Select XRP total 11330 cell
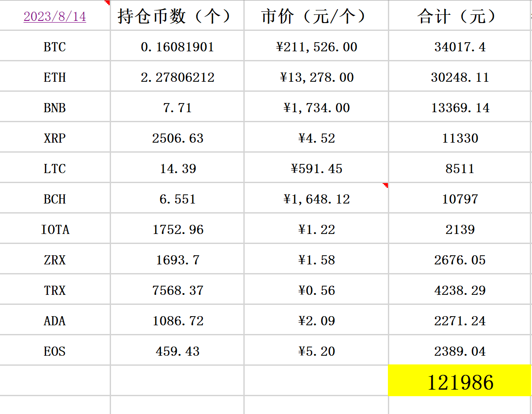The width and height of the screenshot is (532, 414). coord(460,137)
